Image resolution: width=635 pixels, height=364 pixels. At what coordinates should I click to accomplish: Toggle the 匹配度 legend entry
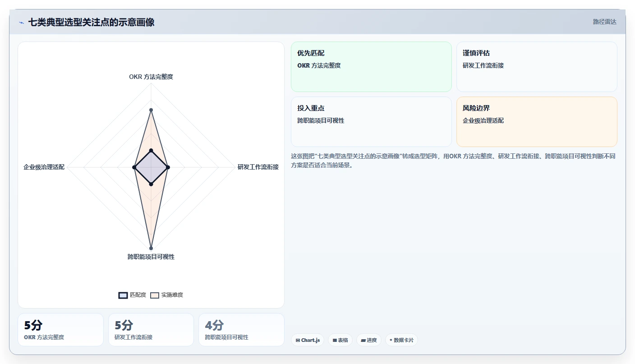132,295
